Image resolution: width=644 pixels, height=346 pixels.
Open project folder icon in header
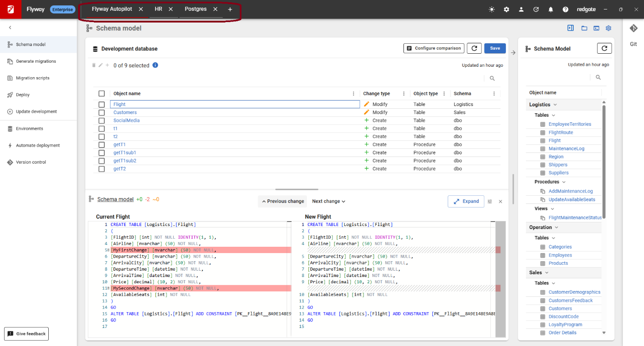tap(584, 28)
